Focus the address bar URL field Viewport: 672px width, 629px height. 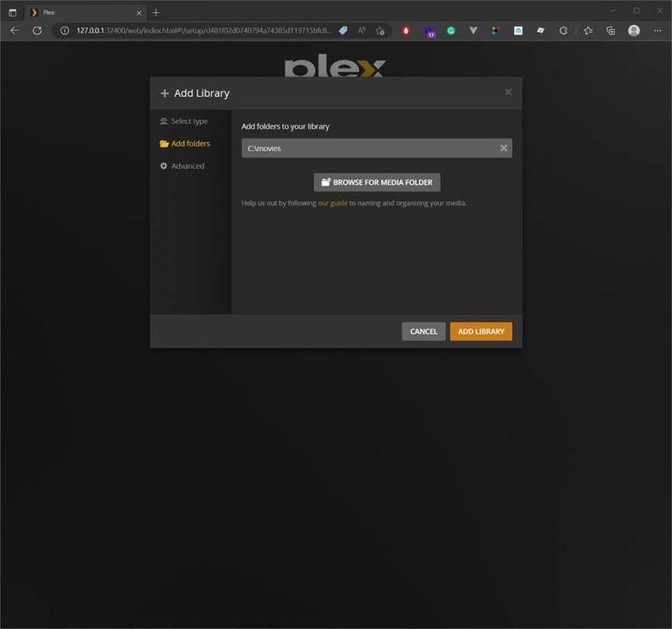tap(204, 30)
